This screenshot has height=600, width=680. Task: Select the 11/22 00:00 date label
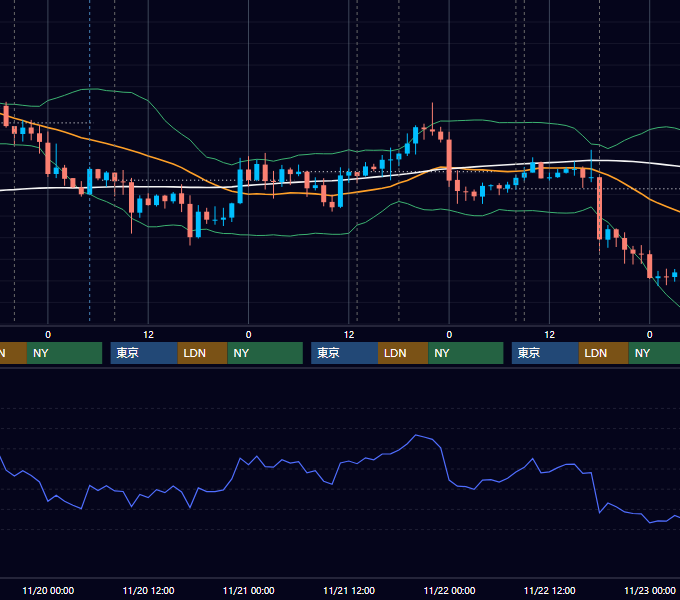(x=449, y=590)
